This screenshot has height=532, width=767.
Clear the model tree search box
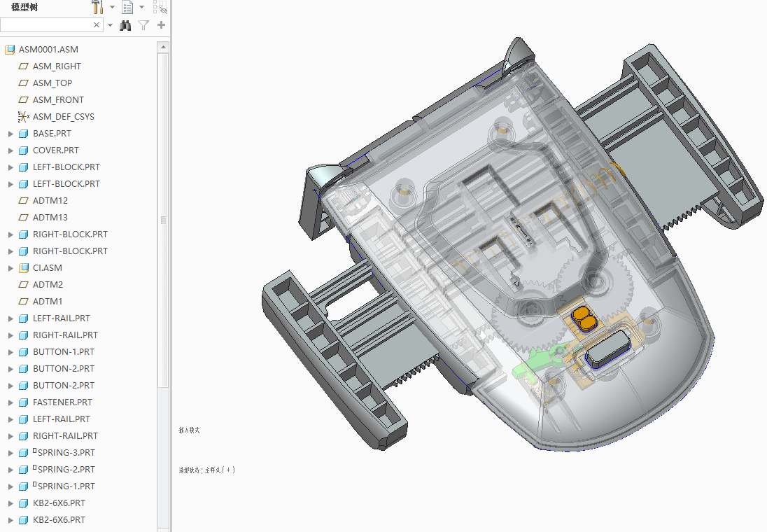click(x=97, y=25)
